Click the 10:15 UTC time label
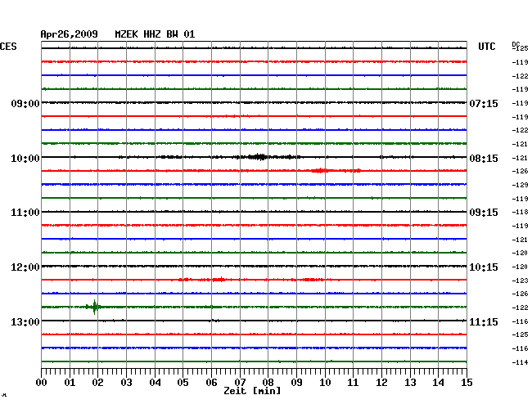 [x=485, y=267]
